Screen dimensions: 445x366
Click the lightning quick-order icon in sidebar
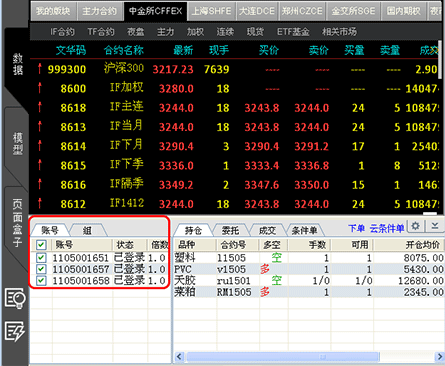tap(15, 331)
